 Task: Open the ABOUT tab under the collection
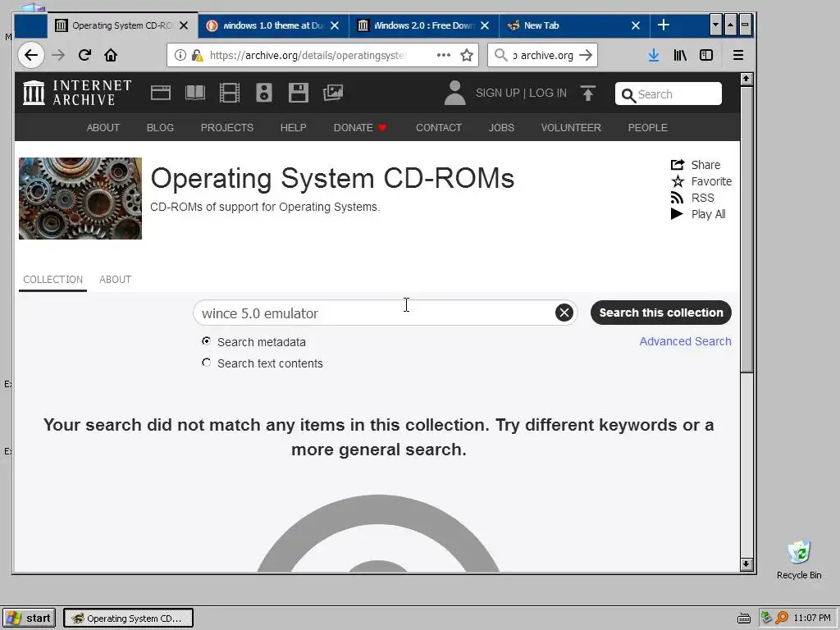tap(115, 280)
